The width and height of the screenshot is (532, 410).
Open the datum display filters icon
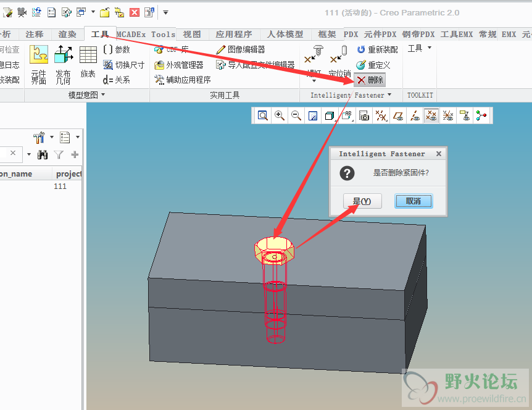click(381, 115)
